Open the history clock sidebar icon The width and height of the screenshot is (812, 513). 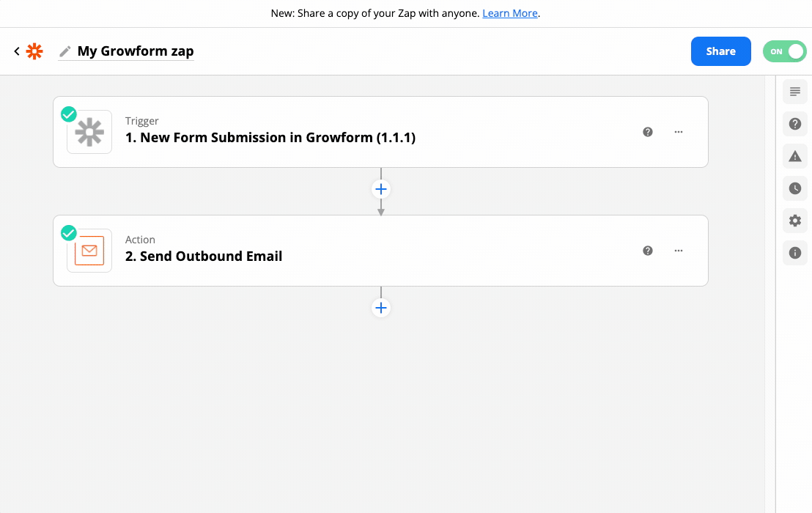point(795,188)
